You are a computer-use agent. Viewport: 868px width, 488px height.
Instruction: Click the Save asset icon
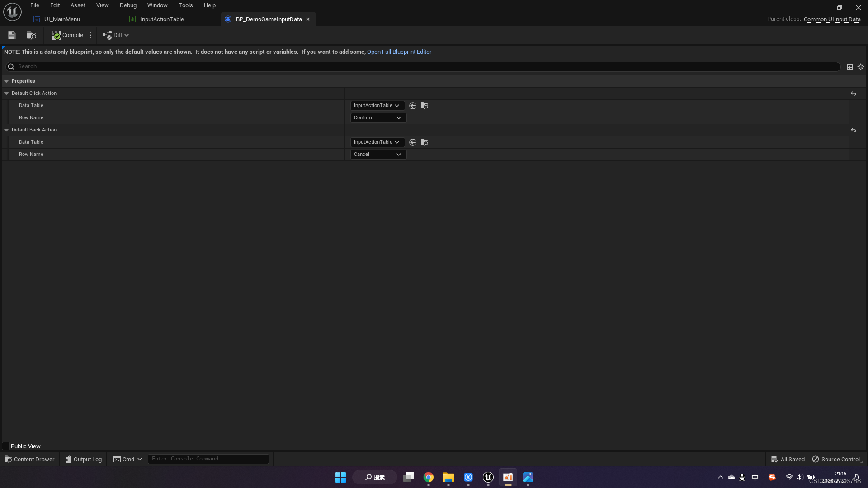(12, 35)
